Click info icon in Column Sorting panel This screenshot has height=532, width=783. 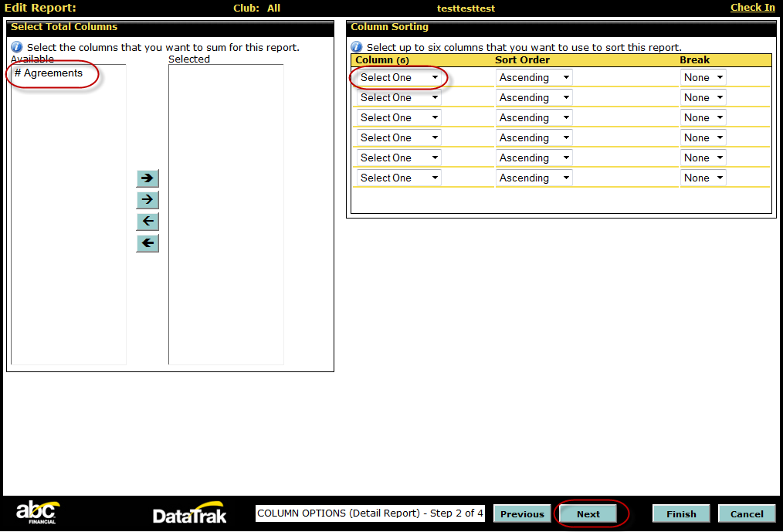[357, 47]
